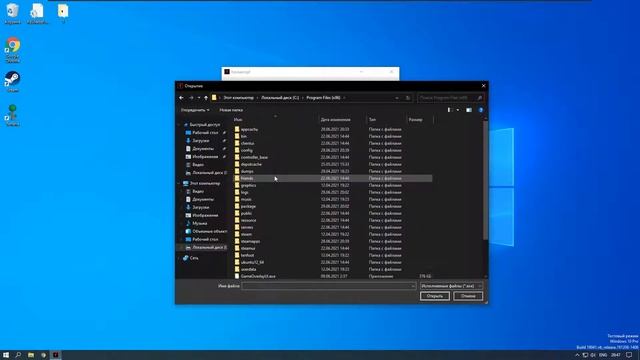Image resolution: width=640 pixels, height=360 pixels.
Task: Click the Новая папка button
Action: click(231, 110)
